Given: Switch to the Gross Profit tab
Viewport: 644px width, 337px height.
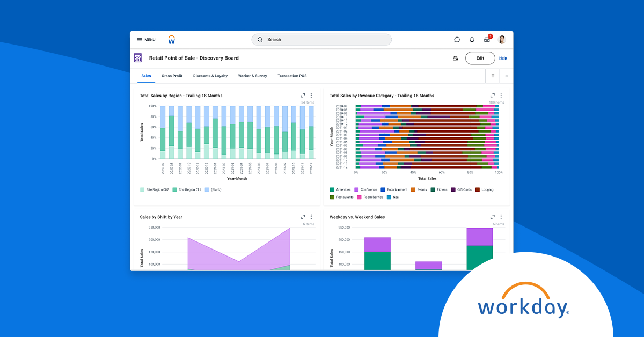Looking at the screenshot, I should point(172,76).
